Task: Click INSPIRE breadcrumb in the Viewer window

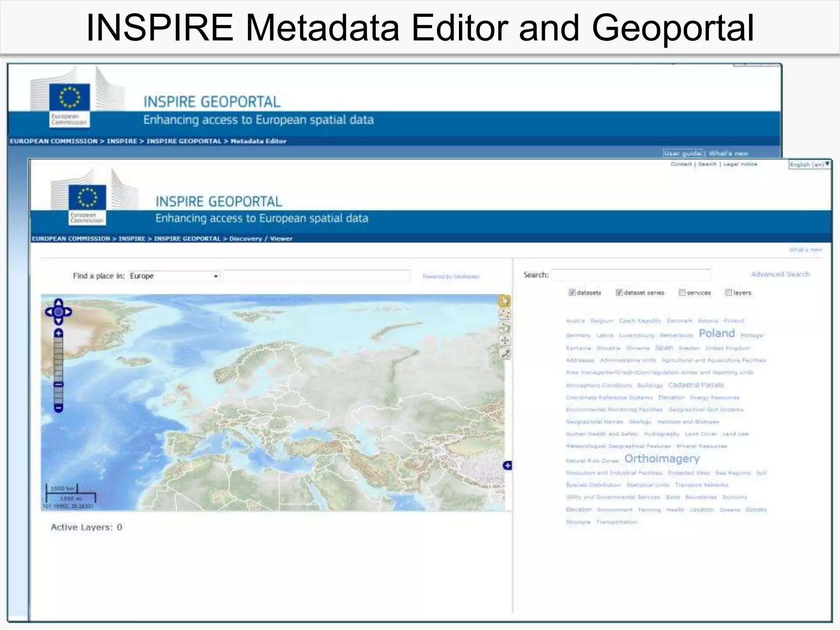Action: [x=132, y=238]
